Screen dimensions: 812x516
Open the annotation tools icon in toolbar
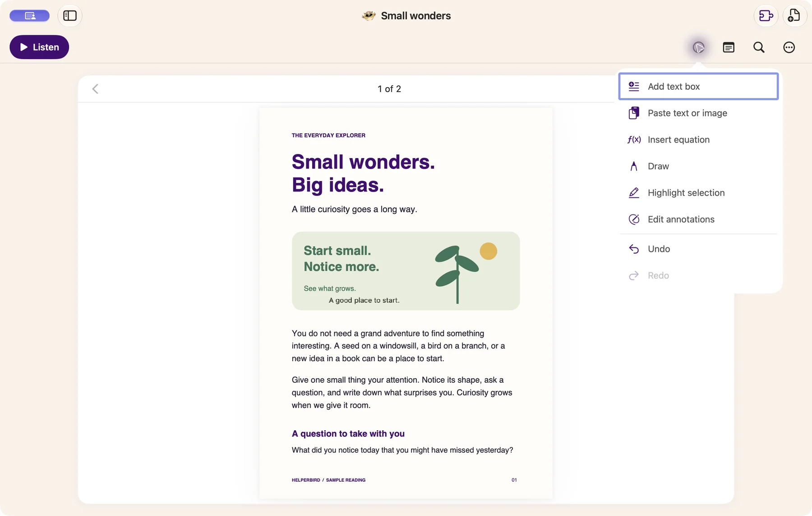[x=698, y=47]
